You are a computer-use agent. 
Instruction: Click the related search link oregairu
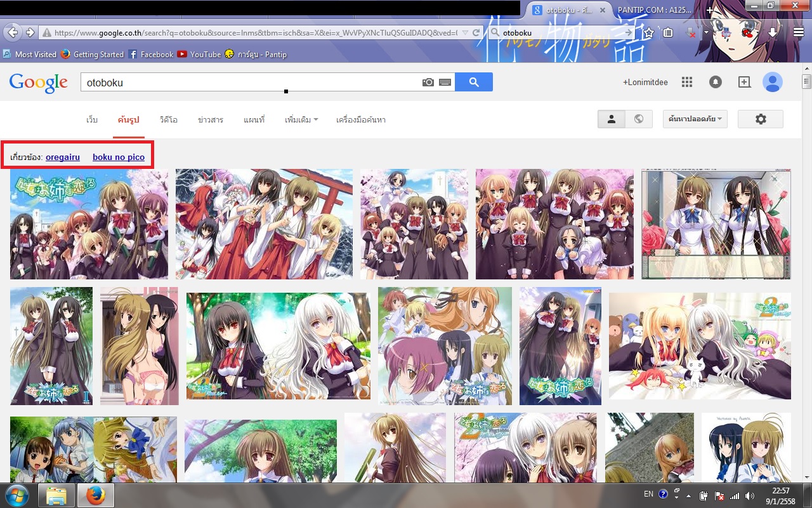point(63,157)
